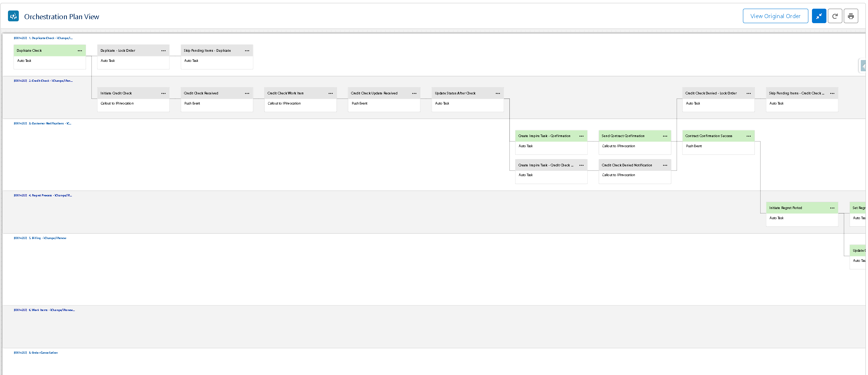Click the Orchestration Plan app icon
Screen dimensions: 868x375
[x=13, y=16]
